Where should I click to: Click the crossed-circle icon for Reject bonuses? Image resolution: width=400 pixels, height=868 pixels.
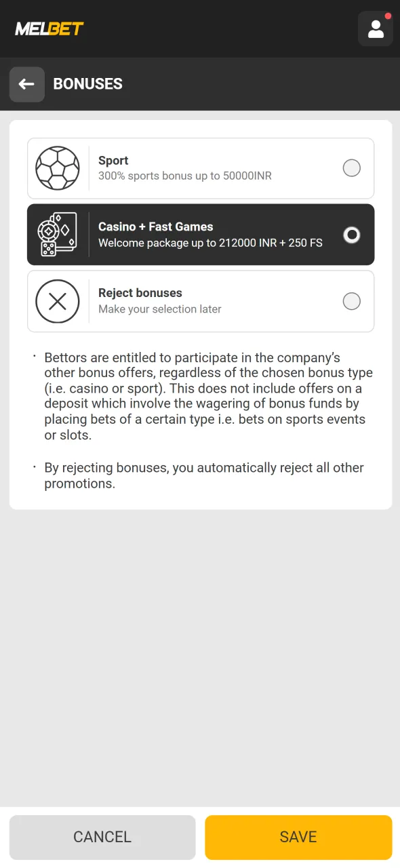(58, 301)
